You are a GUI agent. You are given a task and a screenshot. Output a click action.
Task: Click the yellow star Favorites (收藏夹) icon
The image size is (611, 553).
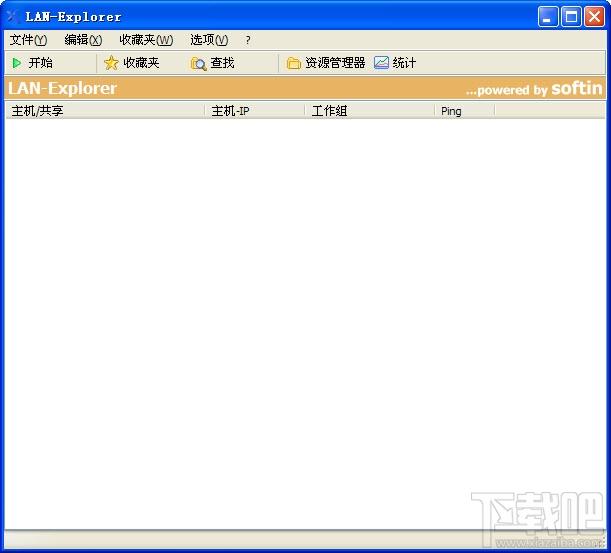[x=111, y=63]
